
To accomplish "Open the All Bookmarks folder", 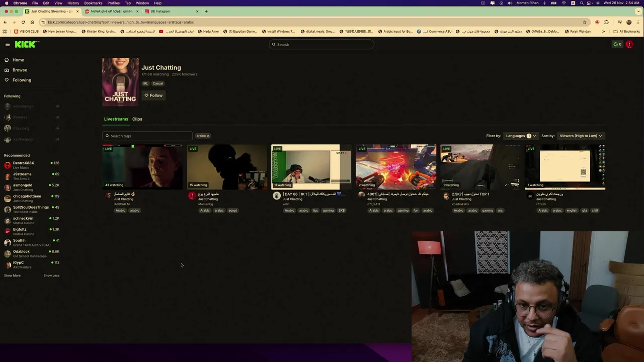I will [627, 31].
